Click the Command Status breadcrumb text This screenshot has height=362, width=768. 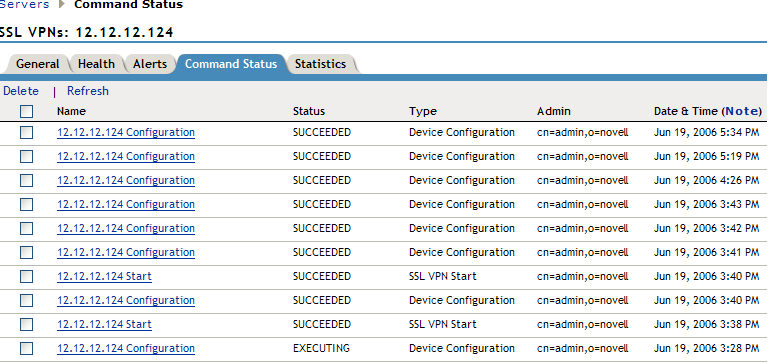coord(128,5)
